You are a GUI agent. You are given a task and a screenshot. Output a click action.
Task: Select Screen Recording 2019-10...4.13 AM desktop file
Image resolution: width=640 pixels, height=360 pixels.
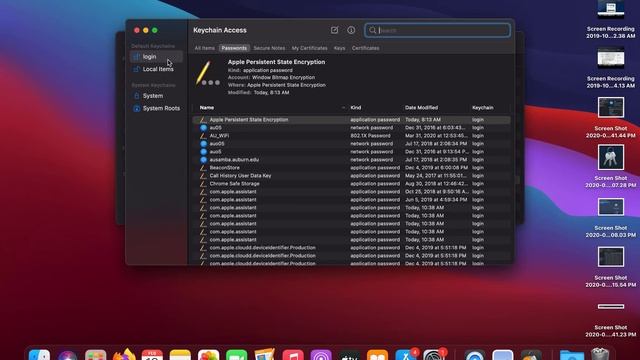tap(611, 68)
